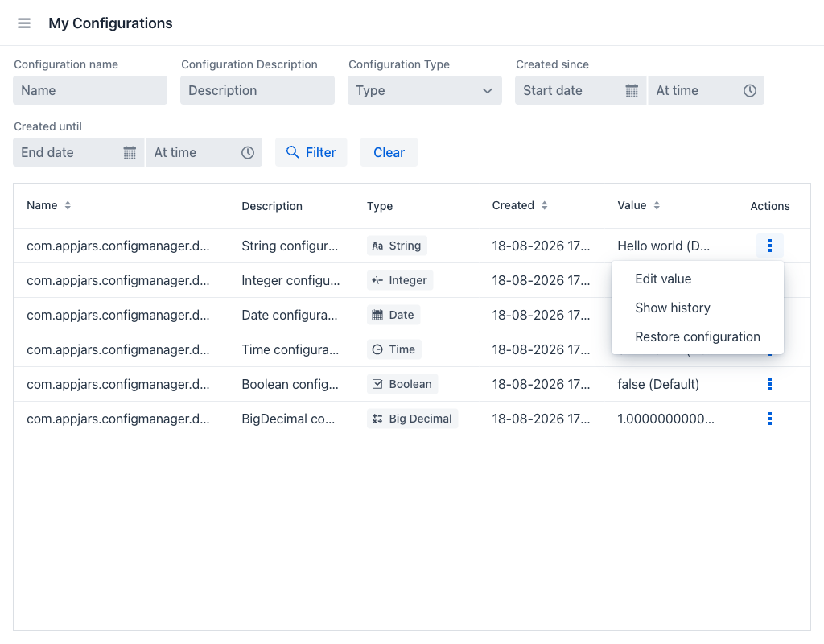
Task: Click the 'false (Default)' value cell
Action: (658, 384)
